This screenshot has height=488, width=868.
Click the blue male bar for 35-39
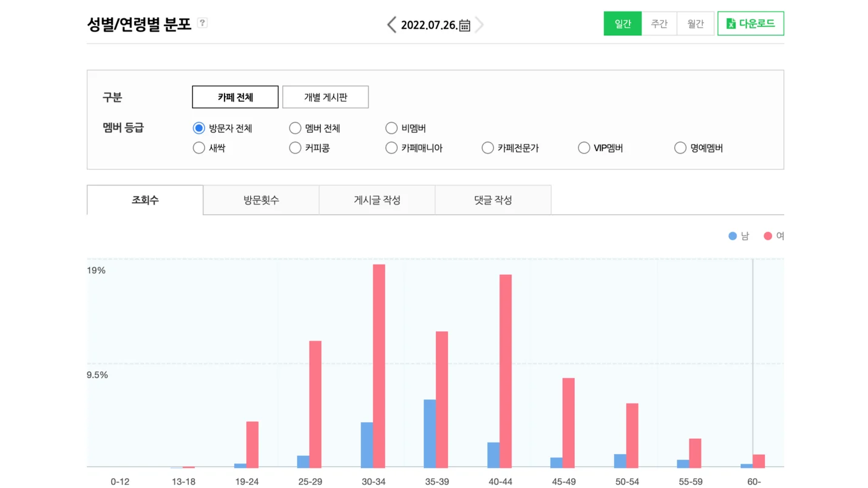click(x=430, y=433)
